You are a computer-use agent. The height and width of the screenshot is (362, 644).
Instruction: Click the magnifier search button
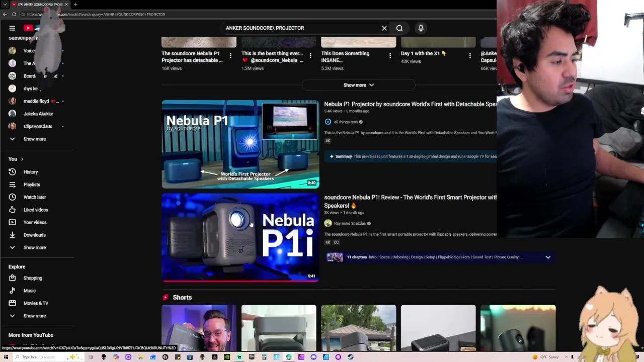tap(399, 28)
